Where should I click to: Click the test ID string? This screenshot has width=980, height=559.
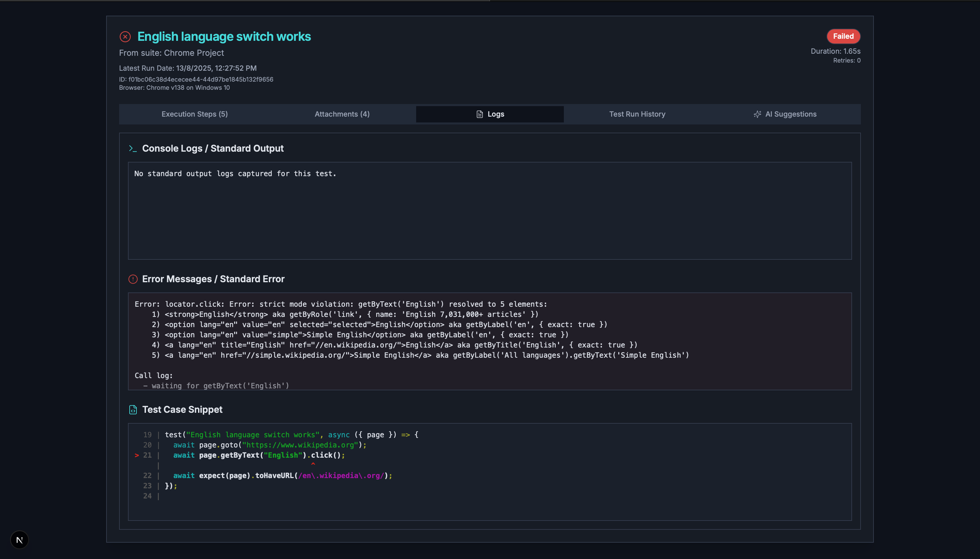pos(196,80)
